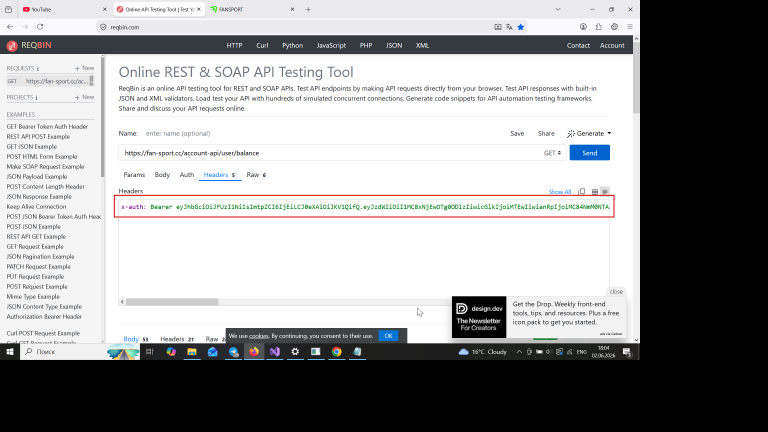Switch headers to raw text view icon
The width and height of the screenshot is (768, 432).
click(605, 192)
